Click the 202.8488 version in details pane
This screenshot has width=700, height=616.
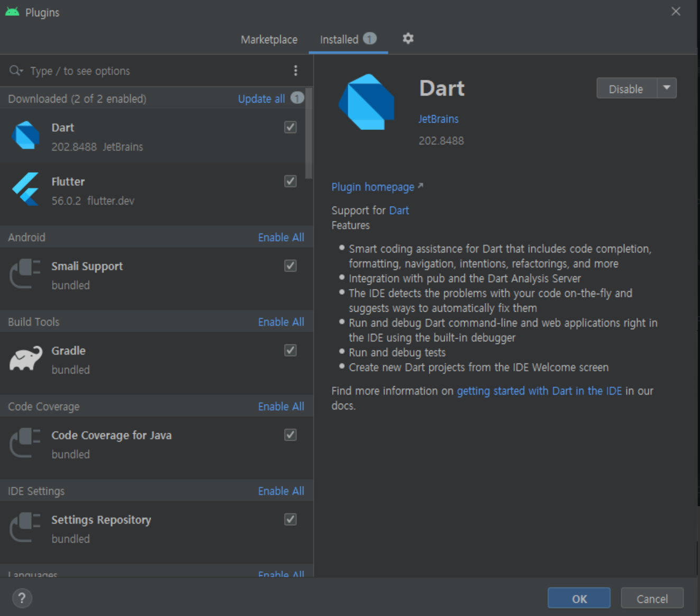click(x=441, y=141)
